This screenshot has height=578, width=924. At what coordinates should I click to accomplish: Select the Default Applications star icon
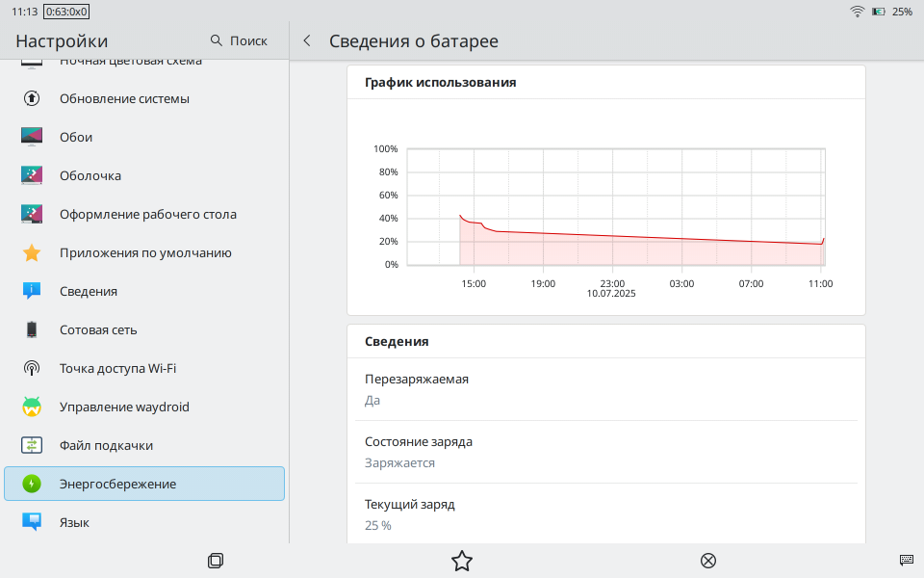coord(32,252)
